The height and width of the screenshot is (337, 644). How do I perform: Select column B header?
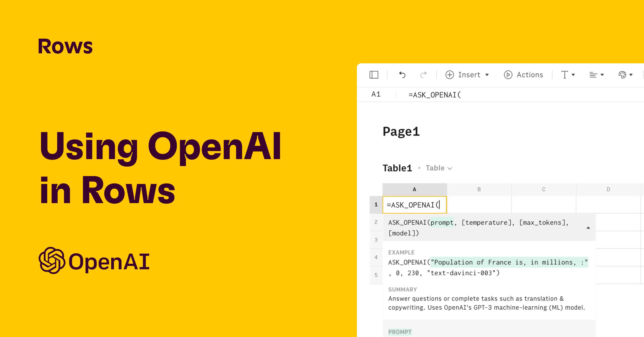(x=479, y=189)
